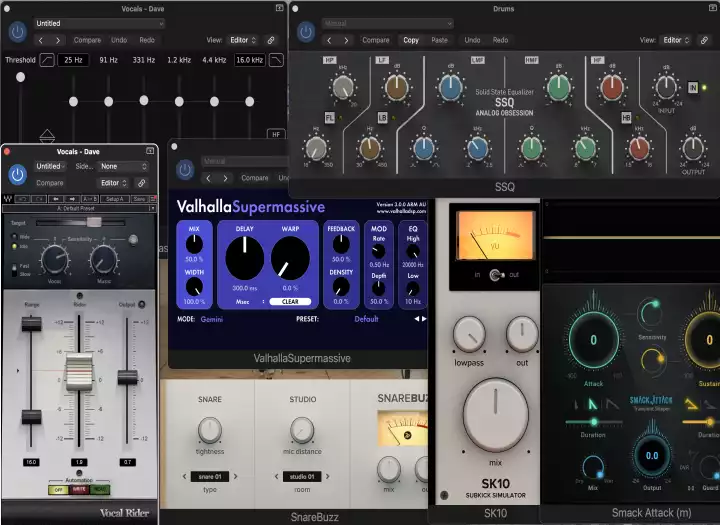Click Copy in the Drums window
720x525 pixels.
click(x=411, y=40)
